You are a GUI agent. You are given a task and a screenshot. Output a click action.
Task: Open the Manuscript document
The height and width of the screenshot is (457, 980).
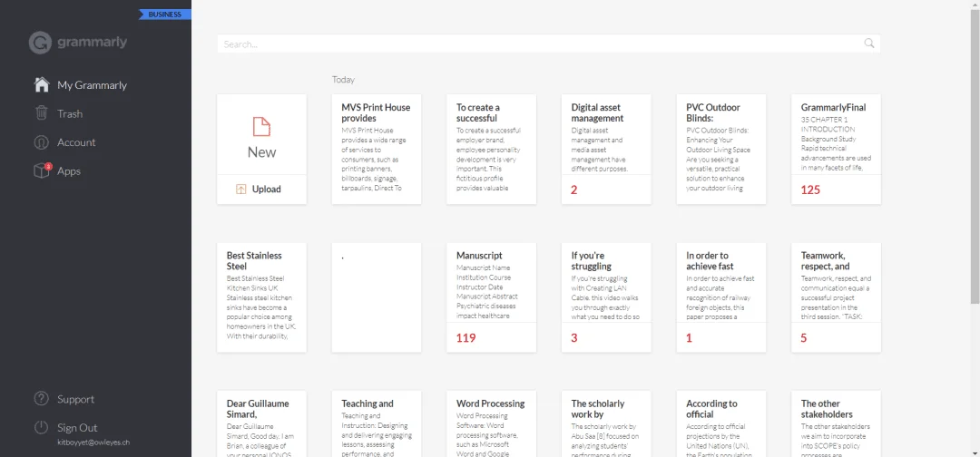click(x=491, y=297)
